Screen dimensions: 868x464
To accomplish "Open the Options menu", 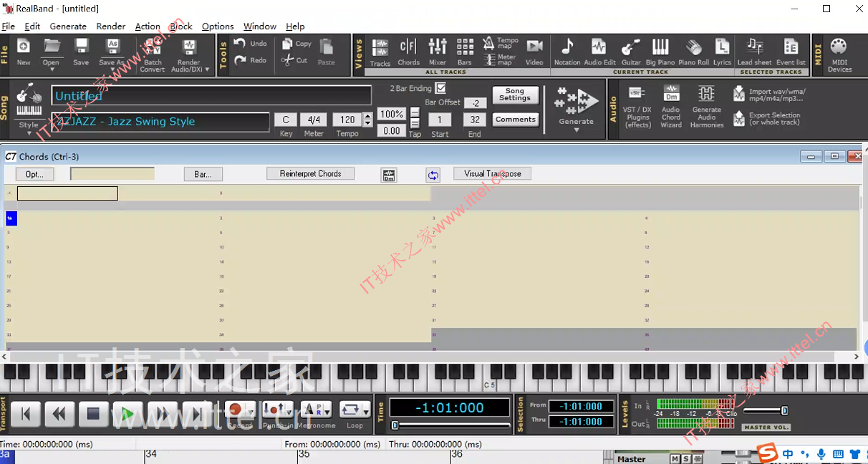I will [218, 26].
